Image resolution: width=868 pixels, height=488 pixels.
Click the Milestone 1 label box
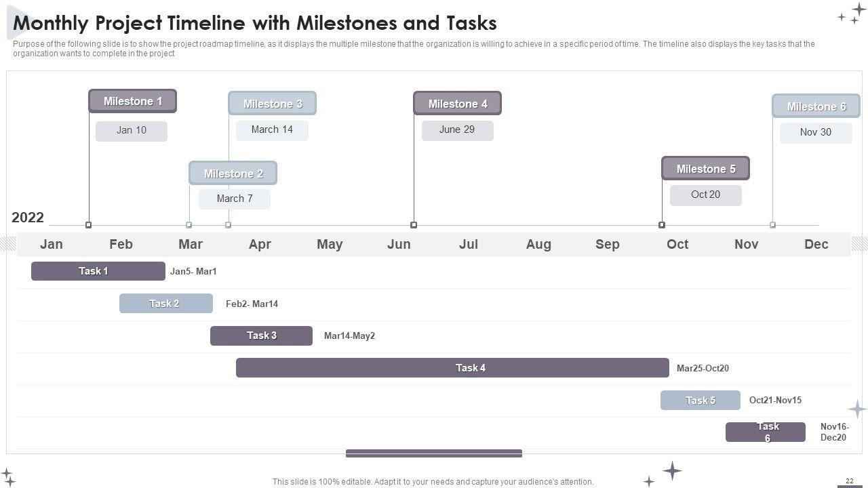(132, 101)
